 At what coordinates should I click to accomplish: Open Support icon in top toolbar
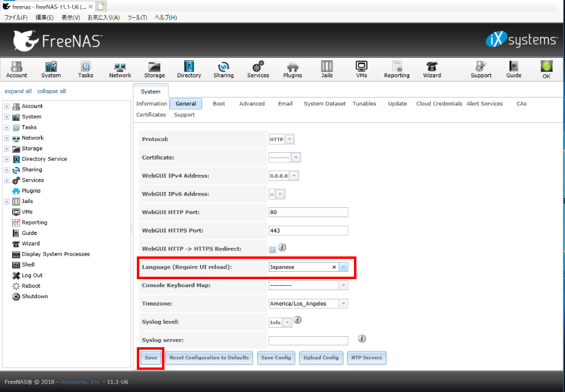point(481,69)
